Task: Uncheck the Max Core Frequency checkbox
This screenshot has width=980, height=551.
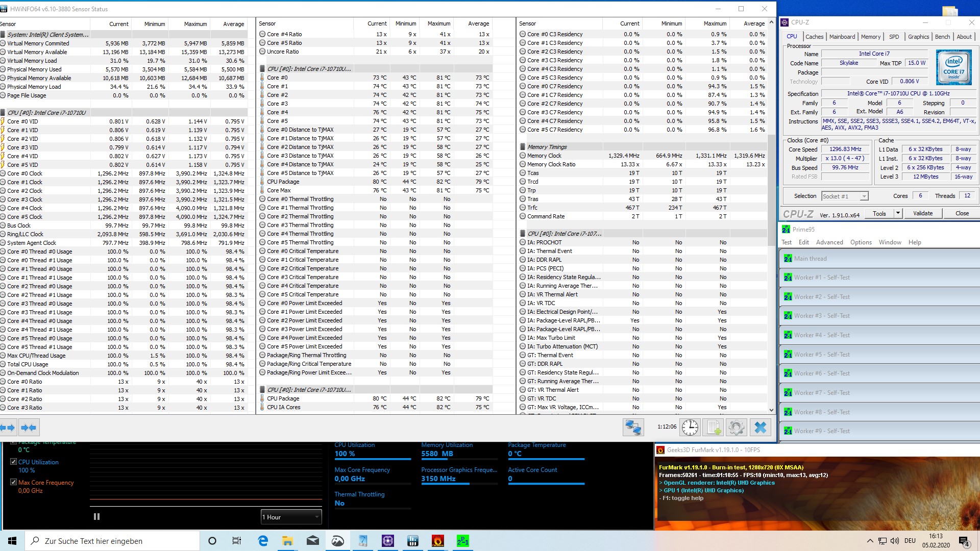Action: pyautogui.click(x=14, y=482)
